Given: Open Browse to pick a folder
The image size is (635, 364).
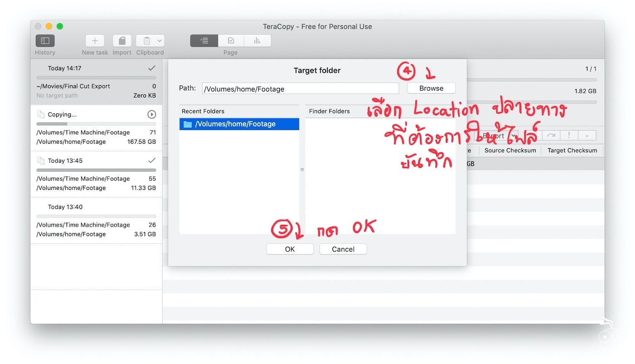Looking at the screenshot, I should click(431, 88).
